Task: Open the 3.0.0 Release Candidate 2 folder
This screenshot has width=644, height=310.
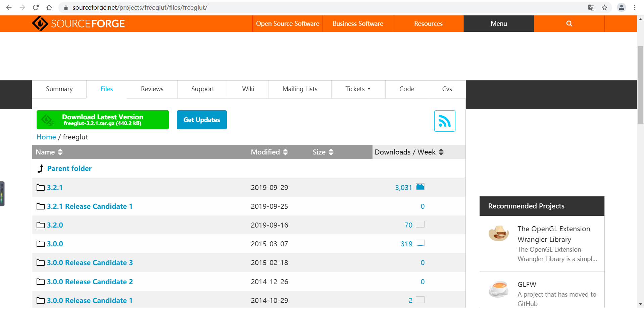Action: (x=90, y=282)
